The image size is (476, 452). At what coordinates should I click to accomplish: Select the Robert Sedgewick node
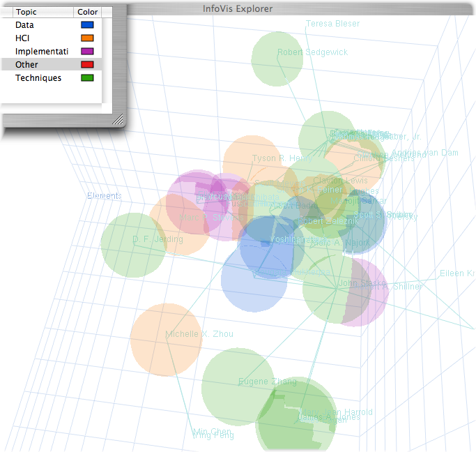click(277, 59)
